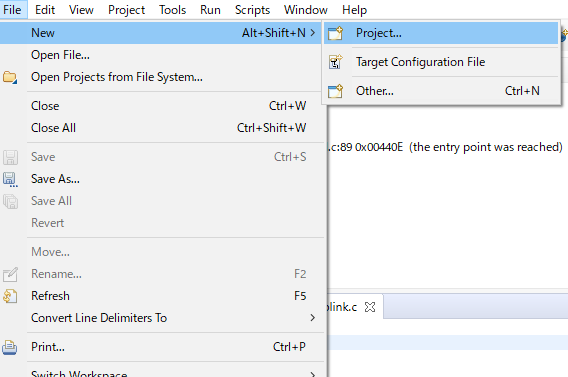The width and height of the screenshot is (568, 377).
Task: Expand the New submenu arrow
Action: (313, 33)
